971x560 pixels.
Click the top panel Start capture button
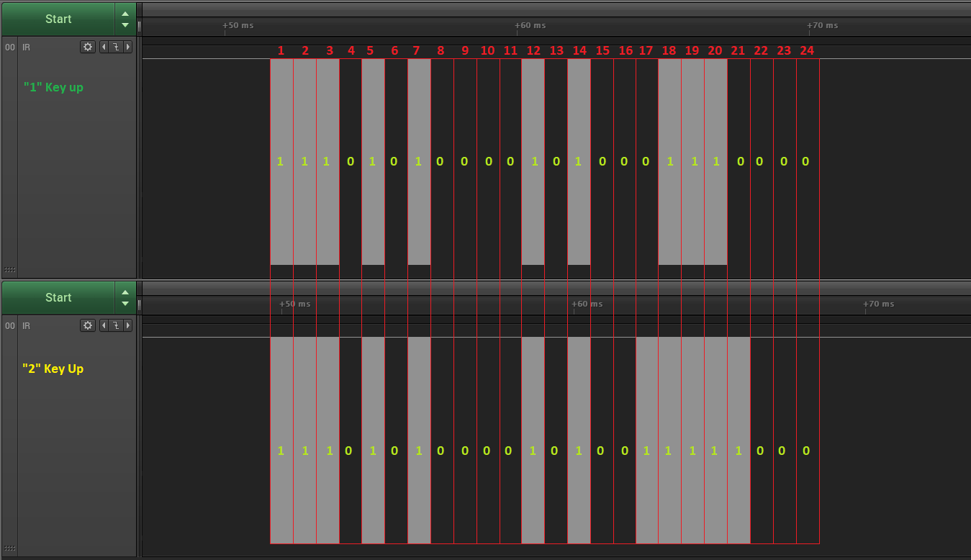pos(58,19)
